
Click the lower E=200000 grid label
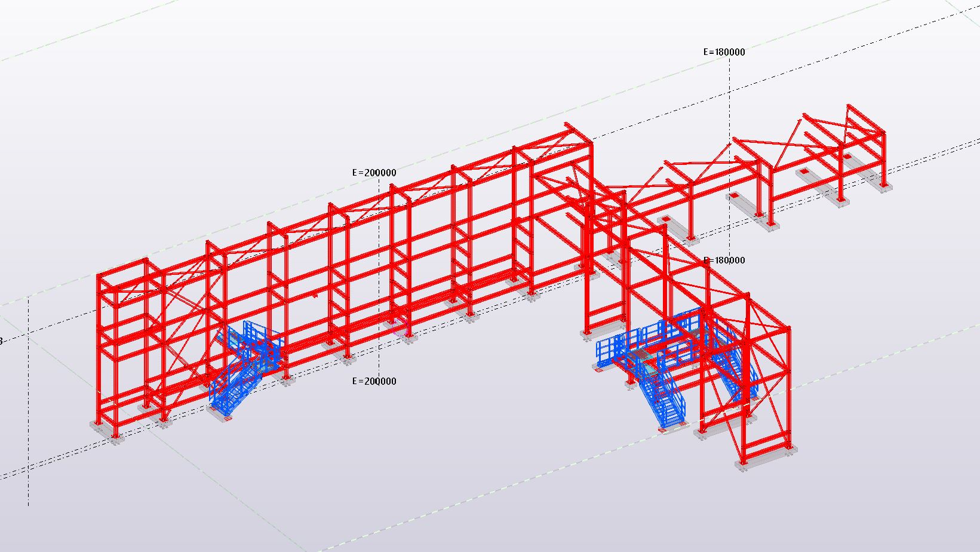(374, 381)
